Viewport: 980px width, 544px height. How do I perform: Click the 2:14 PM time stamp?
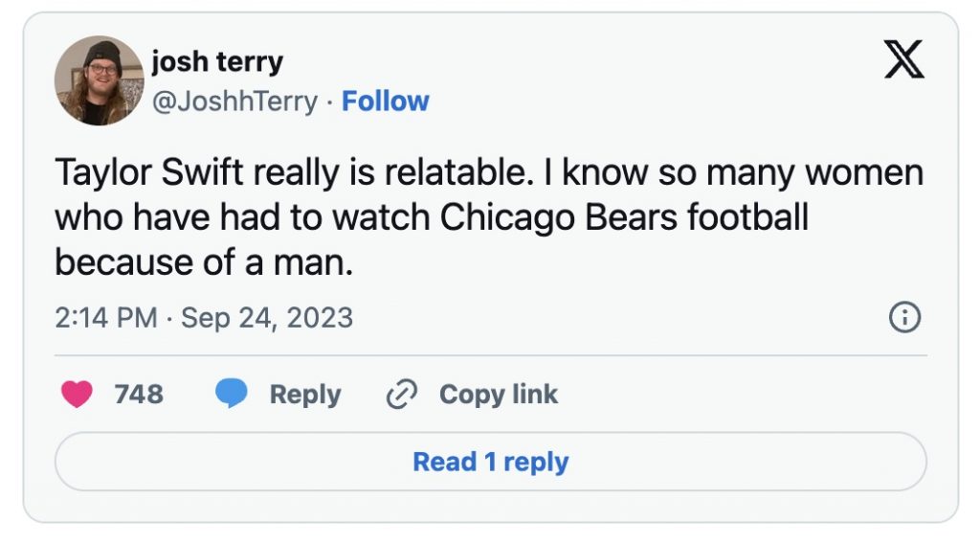(105, 318)
